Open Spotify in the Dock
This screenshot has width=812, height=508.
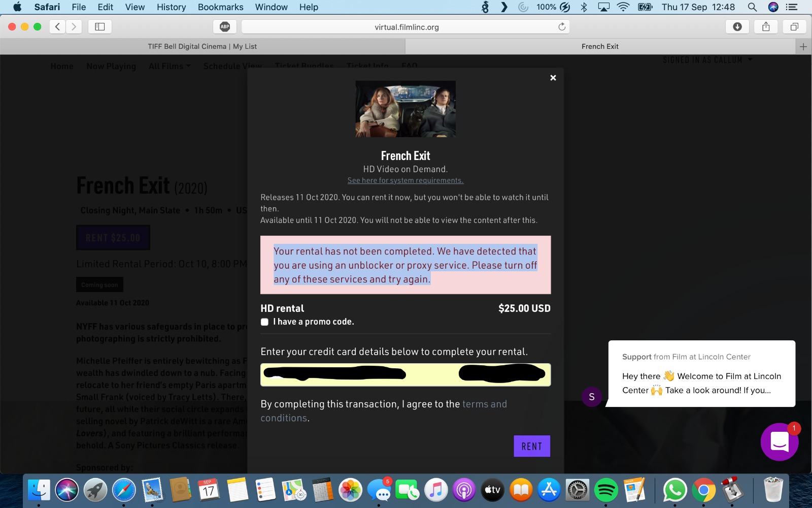point(606,490)
